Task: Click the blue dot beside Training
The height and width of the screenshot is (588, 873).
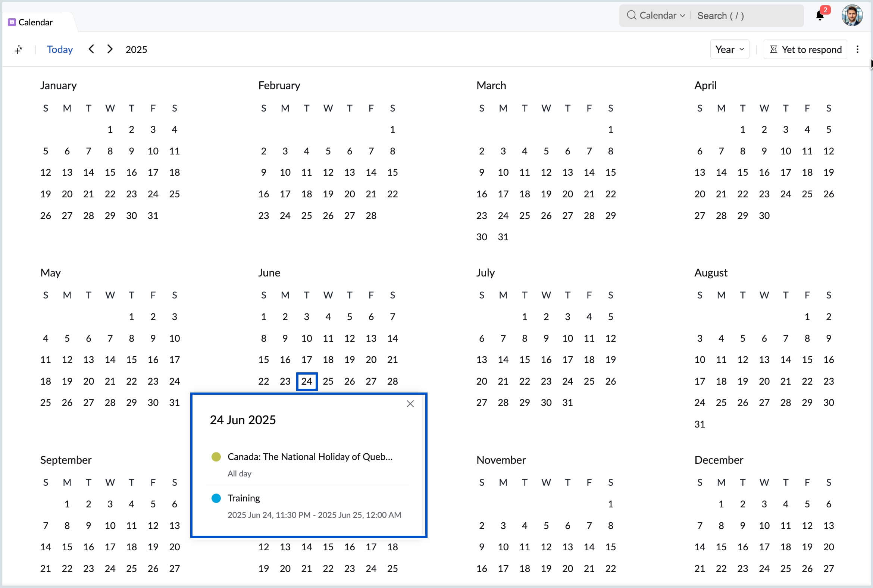Action: coord(216,498)
